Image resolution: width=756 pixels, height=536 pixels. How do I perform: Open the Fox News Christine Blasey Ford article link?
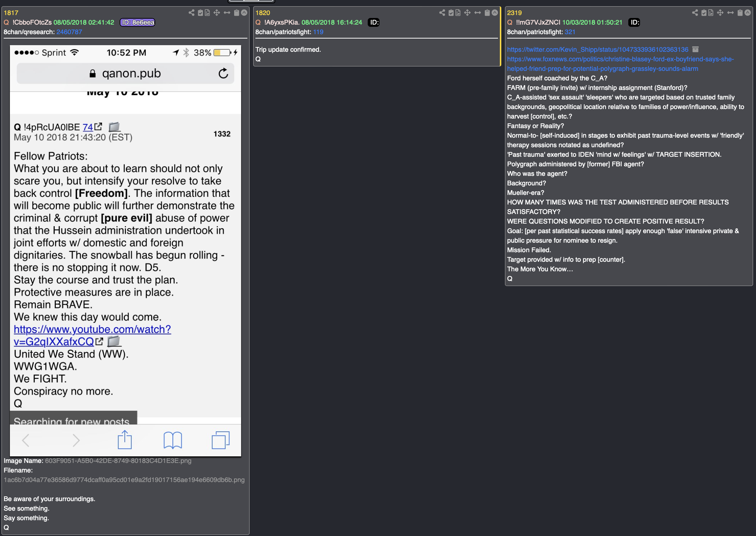[621, 64]
